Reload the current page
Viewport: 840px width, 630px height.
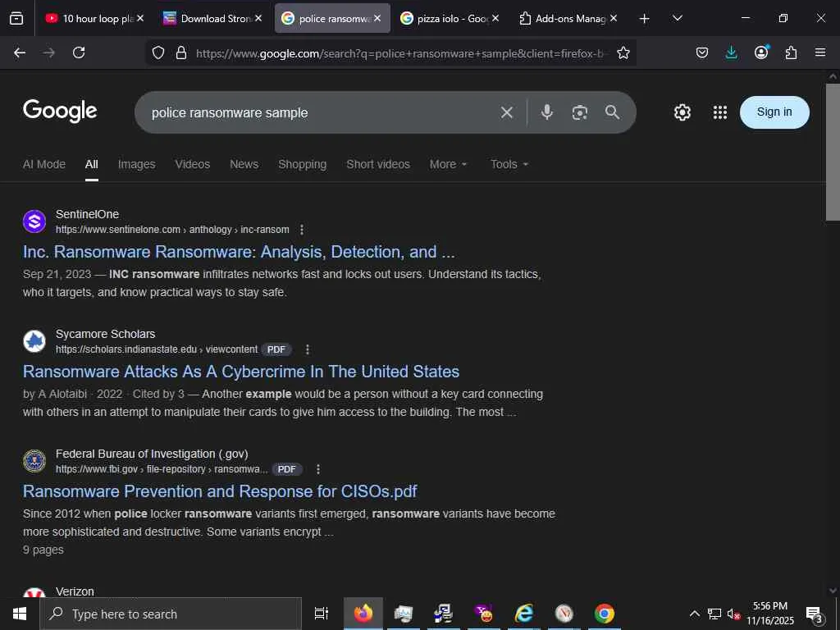tap(79, 52)
